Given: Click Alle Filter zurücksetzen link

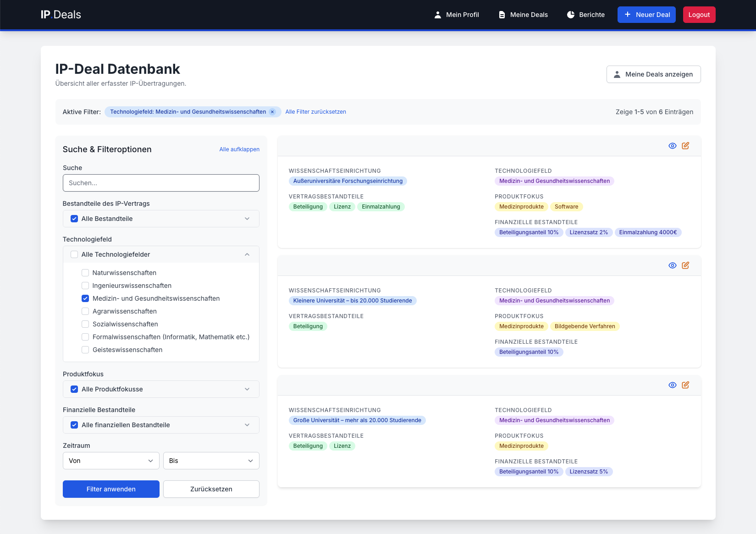Looking at the screenshot, I should point(315,112).
